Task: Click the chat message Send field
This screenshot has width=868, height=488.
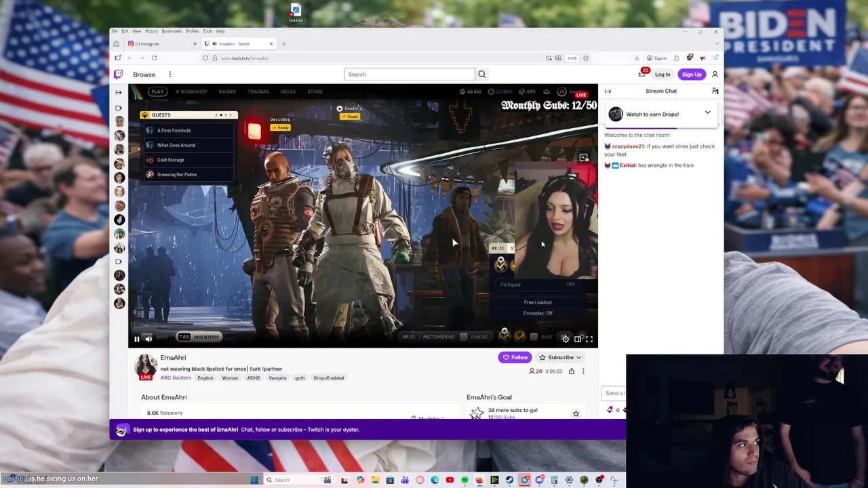Action: point(614,393)
